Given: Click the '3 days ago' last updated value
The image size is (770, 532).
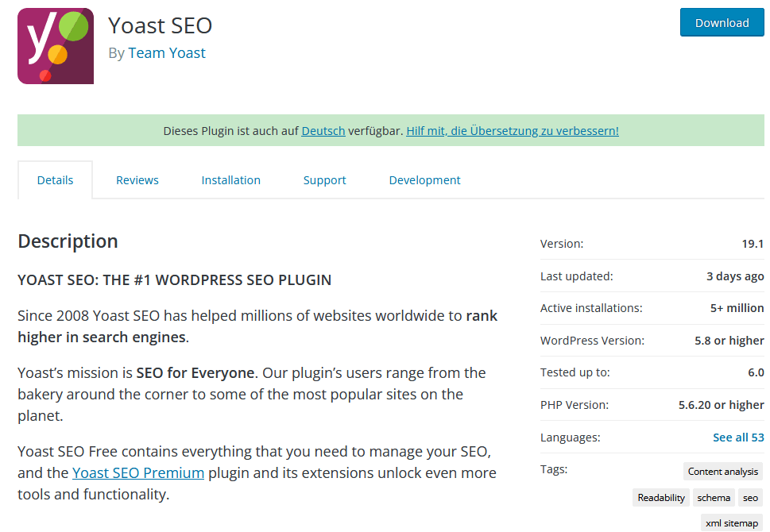Looking at the screenshot, I should pyautogui.click(x=735, y=276).
